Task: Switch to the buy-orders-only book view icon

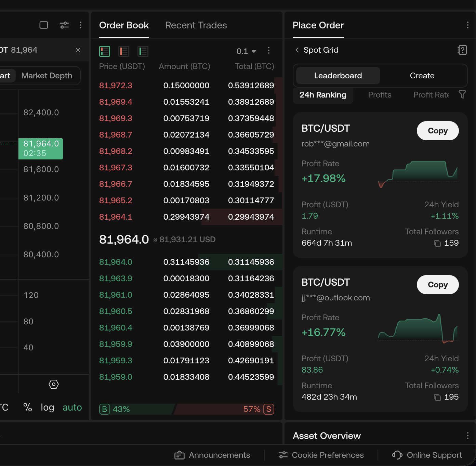Action: tap(143, 51)
